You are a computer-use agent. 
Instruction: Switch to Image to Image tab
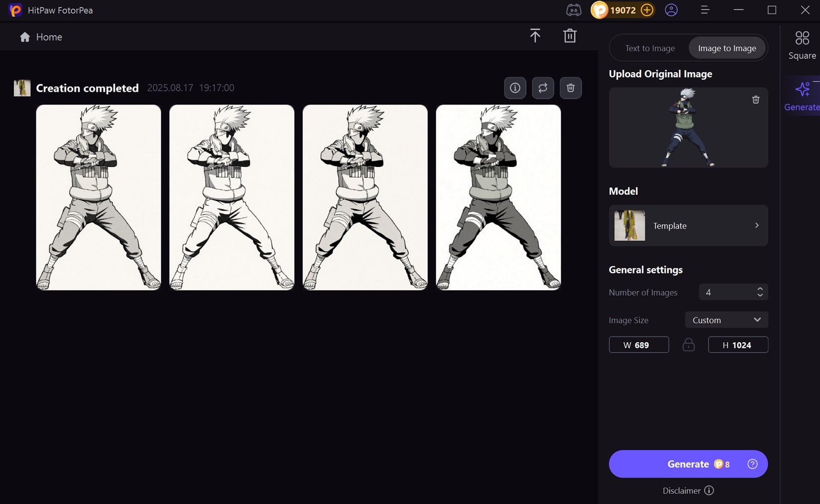[727, 48]
